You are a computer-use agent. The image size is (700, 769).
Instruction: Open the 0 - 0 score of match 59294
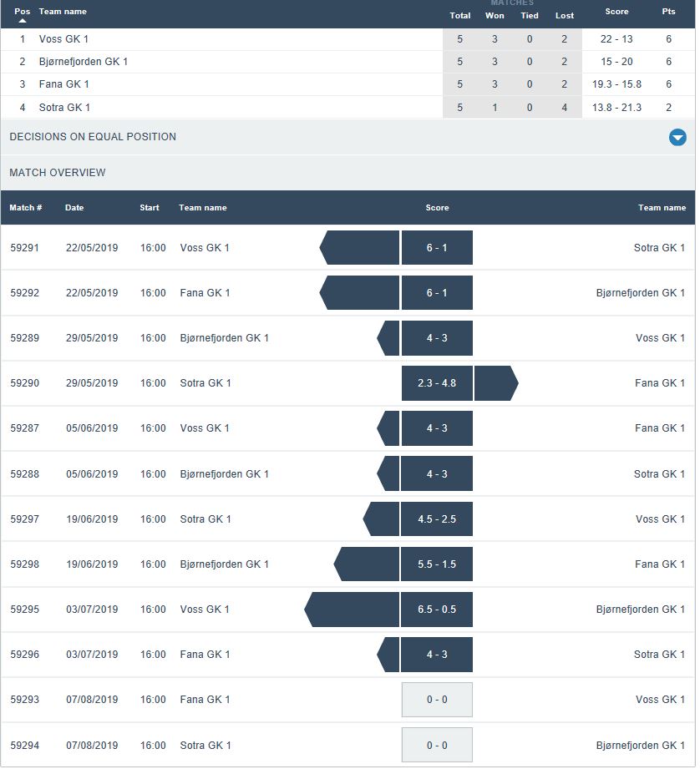pyautogui.click(x=437, y=746)
